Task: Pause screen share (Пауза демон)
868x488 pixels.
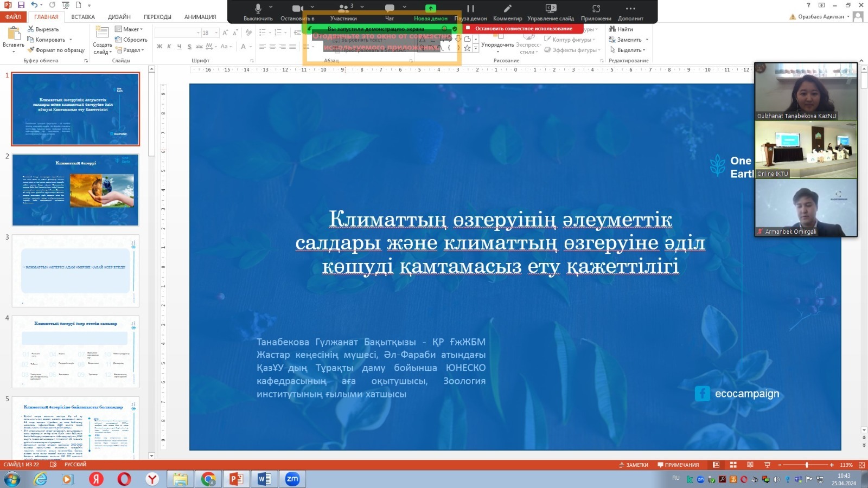Action: 470,11
